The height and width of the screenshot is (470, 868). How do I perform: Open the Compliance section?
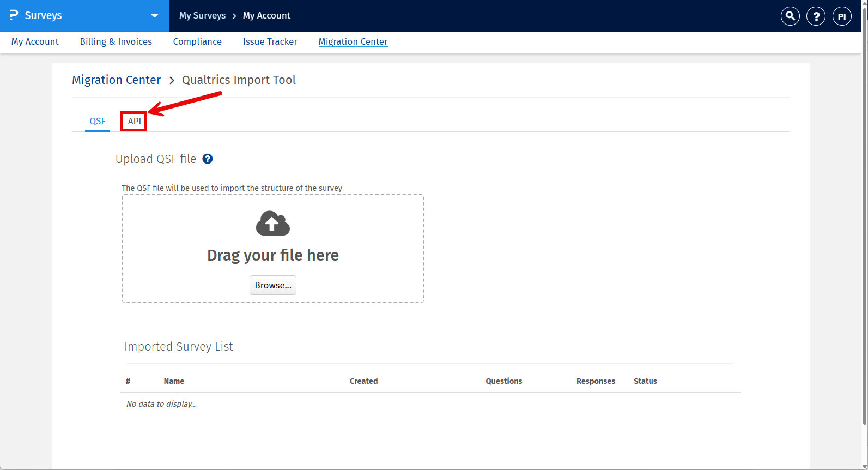(x=197, y=41)
